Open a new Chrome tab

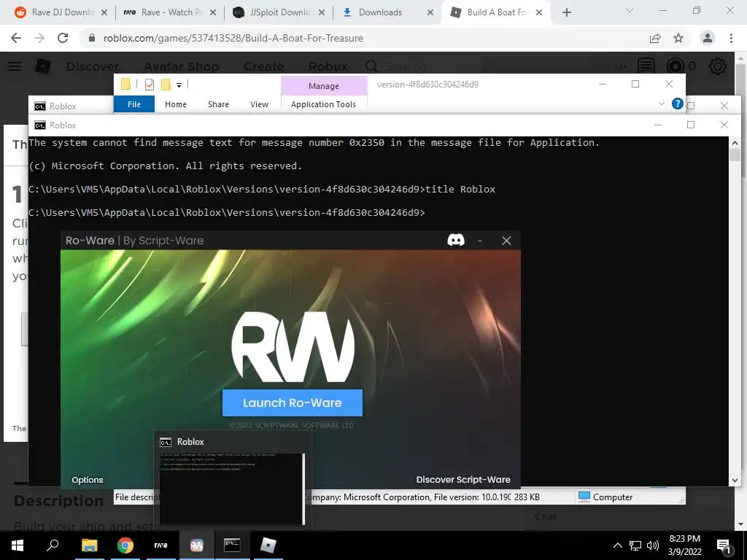pos(566,12)
